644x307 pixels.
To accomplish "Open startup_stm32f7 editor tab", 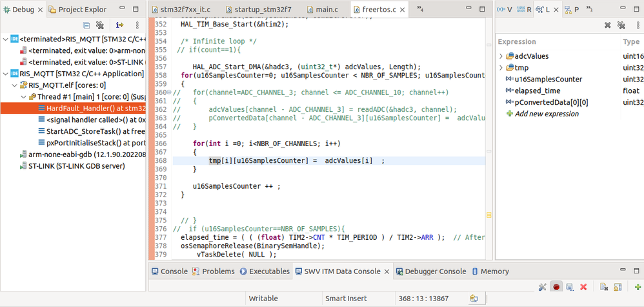I will (x=259, y=10).
